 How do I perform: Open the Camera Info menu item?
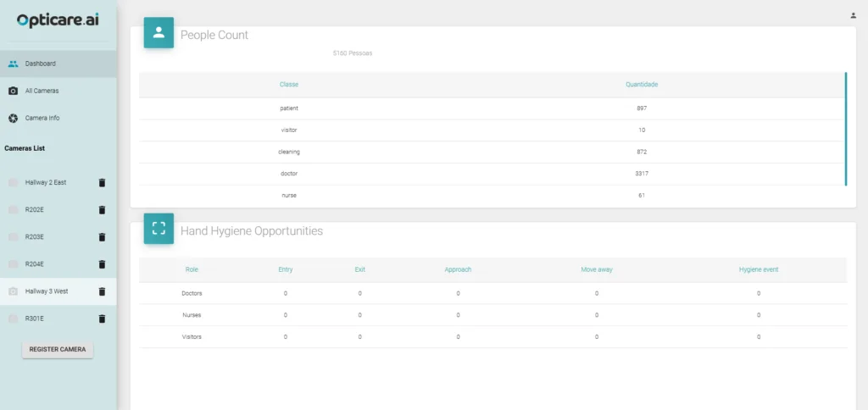[58, 118]
